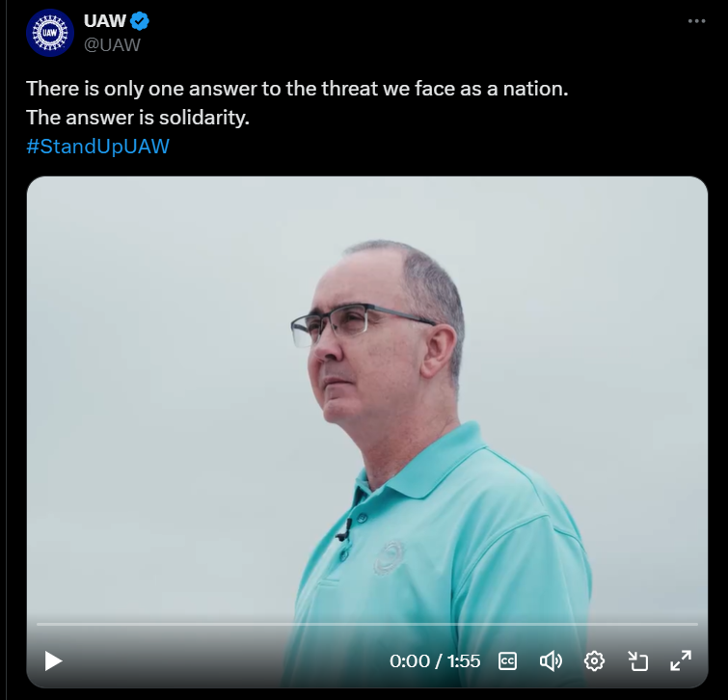
Task: Click the embroidered logo on the teal polo
Action: [x=390, y=557]
